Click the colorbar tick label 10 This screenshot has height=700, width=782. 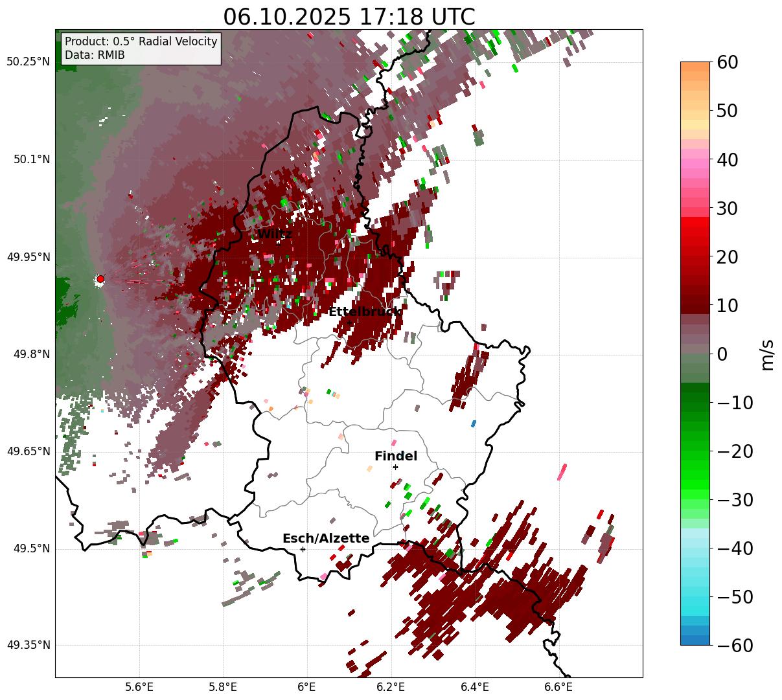click(x=727, y=305)
